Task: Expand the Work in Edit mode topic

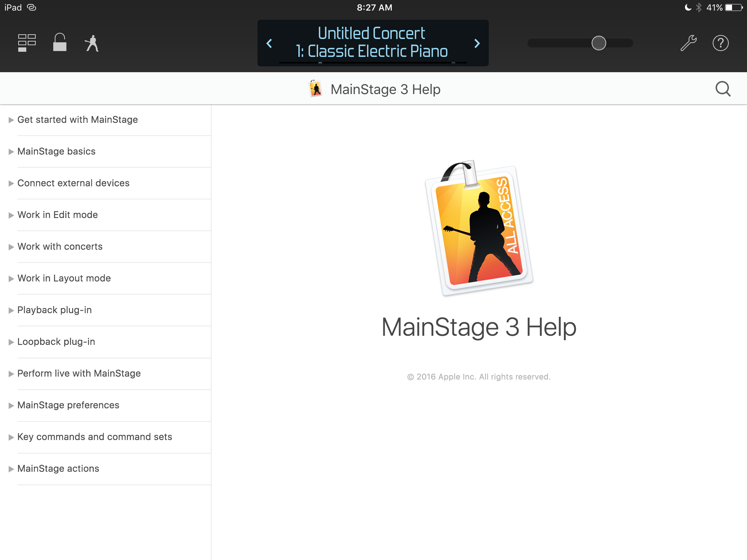Action: tap(58, 215)
